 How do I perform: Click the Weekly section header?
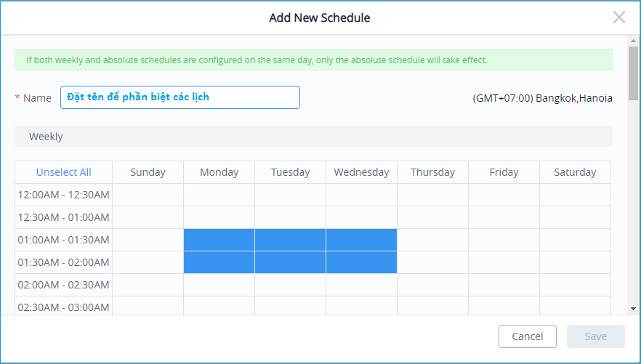313,136
